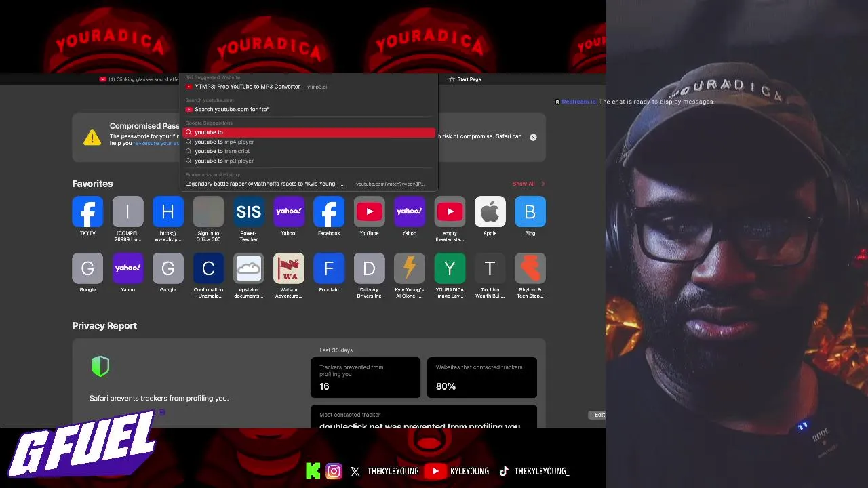
Task: Open the Websites that contacted trackers card
Action: tap(481, 378)
